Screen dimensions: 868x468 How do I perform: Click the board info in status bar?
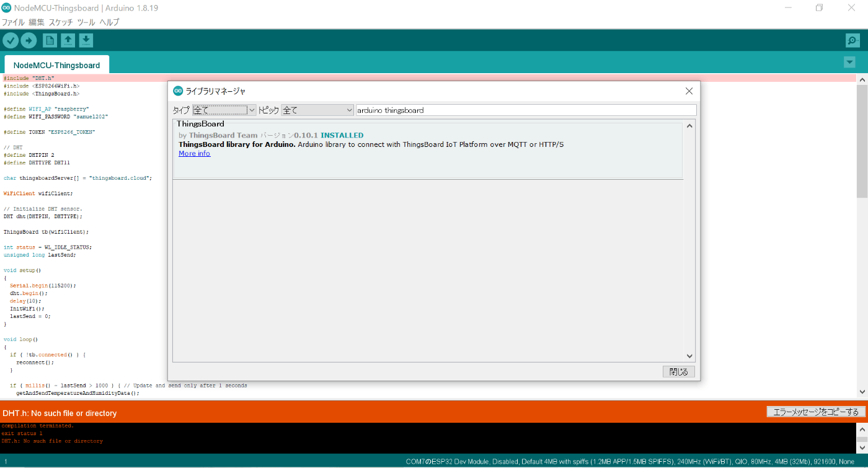631,462
